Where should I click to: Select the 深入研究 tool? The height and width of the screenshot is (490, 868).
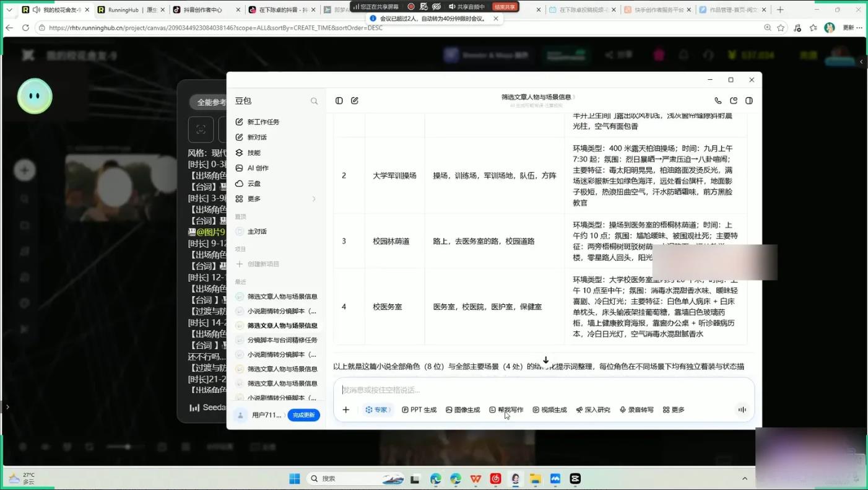tap(593, 409)
